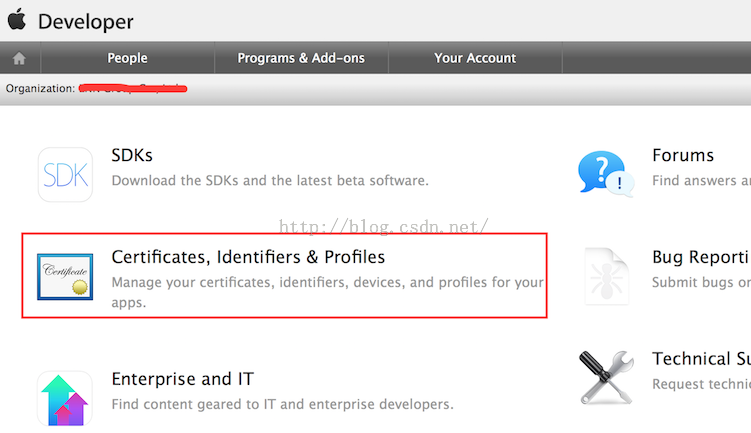751x433 pixels.
Task: Open the People tab
Action: (x=127, y=58)
